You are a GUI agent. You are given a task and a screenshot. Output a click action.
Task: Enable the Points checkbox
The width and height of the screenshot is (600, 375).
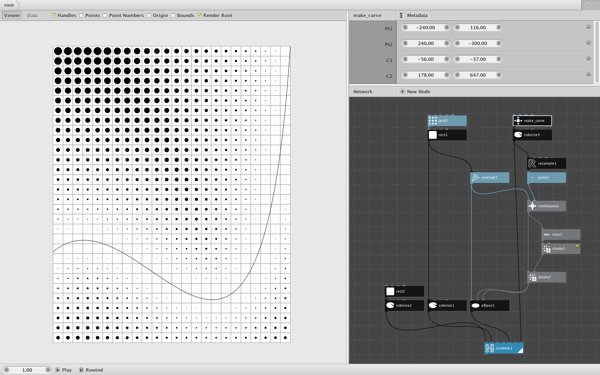pos(81,15)
